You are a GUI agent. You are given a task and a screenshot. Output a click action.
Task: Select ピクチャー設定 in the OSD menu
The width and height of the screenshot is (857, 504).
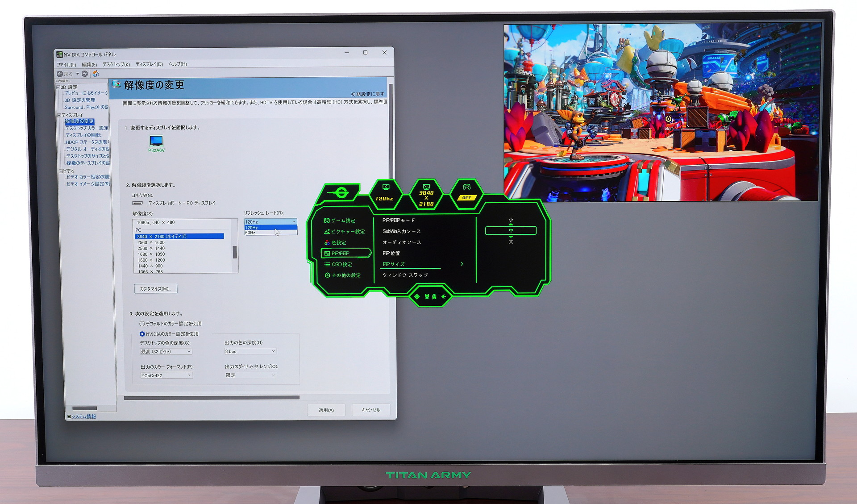[345, 232]
